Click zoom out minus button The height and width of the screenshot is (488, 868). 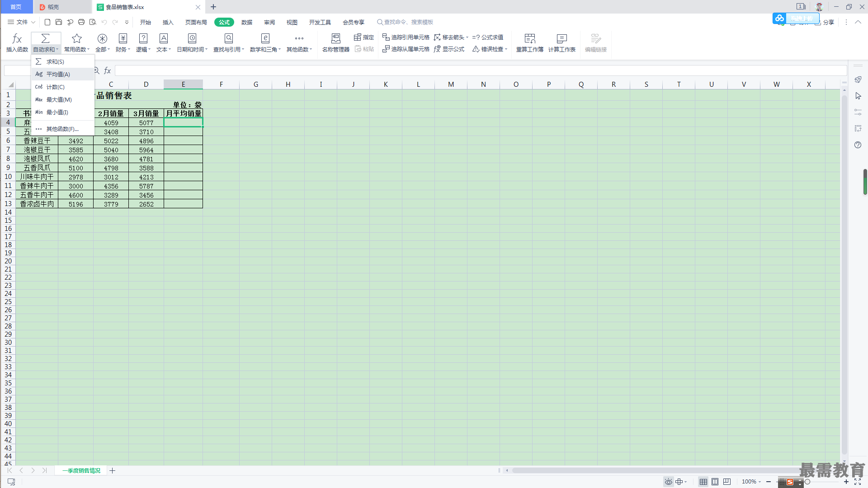tap(769, 482)
